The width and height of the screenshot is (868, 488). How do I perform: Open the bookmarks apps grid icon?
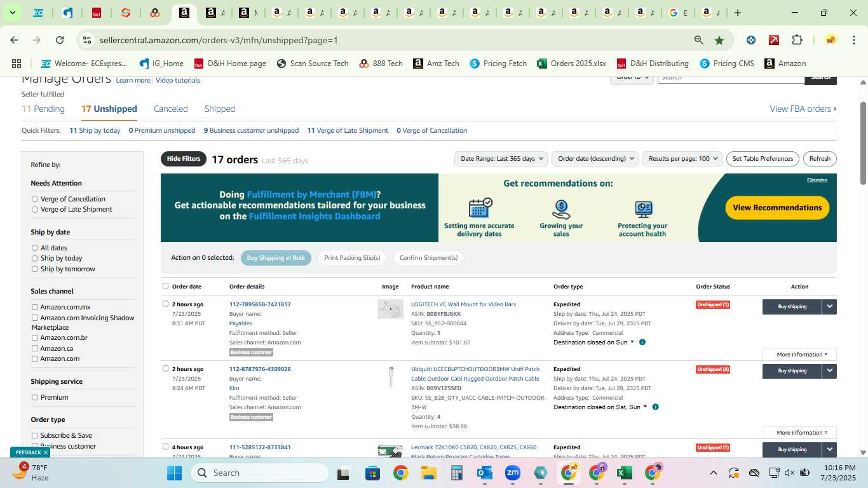(x=17, y=64)
